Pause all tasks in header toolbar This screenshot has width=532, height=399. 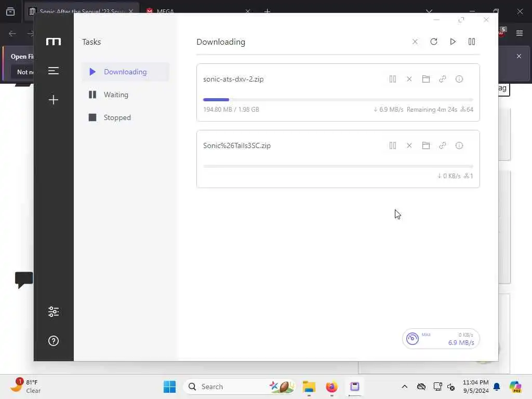pos(472,42)
